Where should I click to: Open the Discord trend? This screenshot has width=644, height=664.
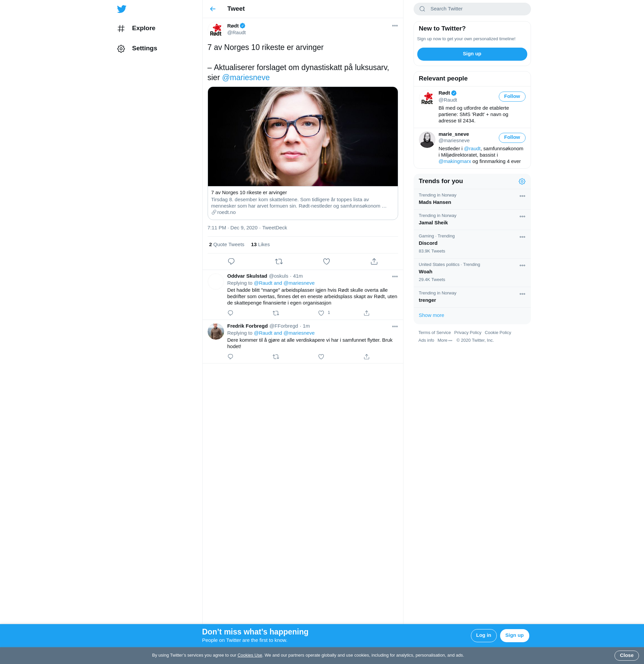(472, 244)
